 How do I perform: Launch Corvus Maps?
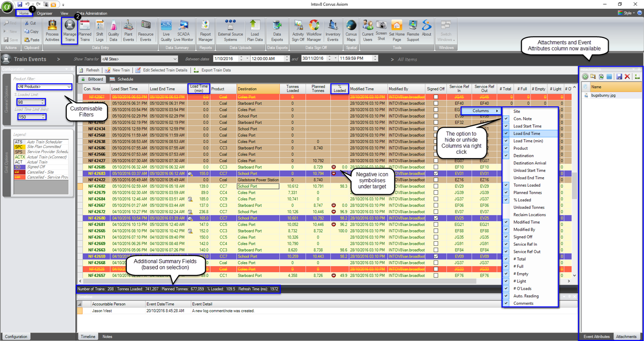coord(351,31)
